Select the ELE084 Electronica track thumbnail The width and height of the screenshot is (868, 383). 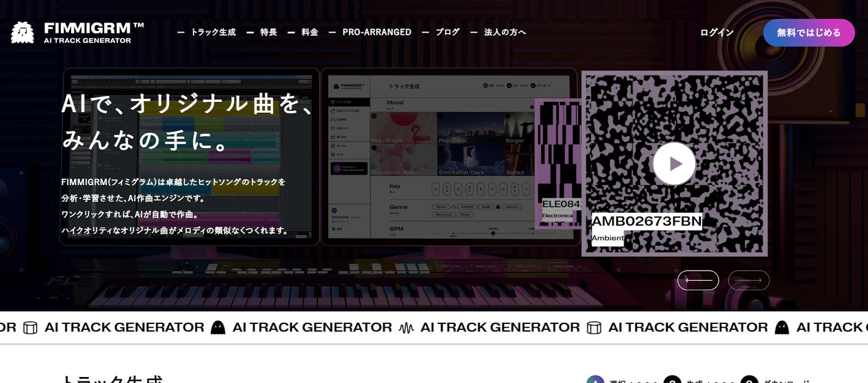[559, 163]
